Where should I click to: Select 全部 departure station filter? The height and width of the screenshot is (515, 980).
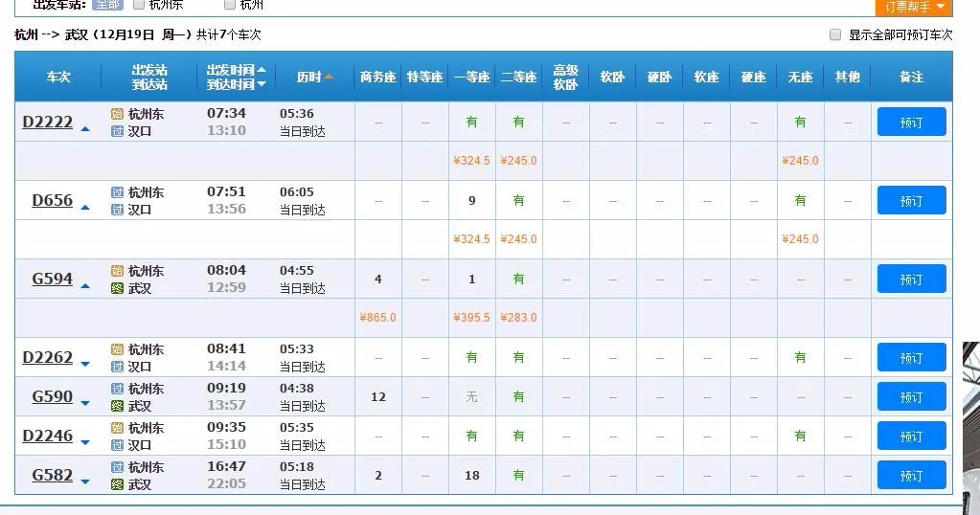(x=107, y=5)
